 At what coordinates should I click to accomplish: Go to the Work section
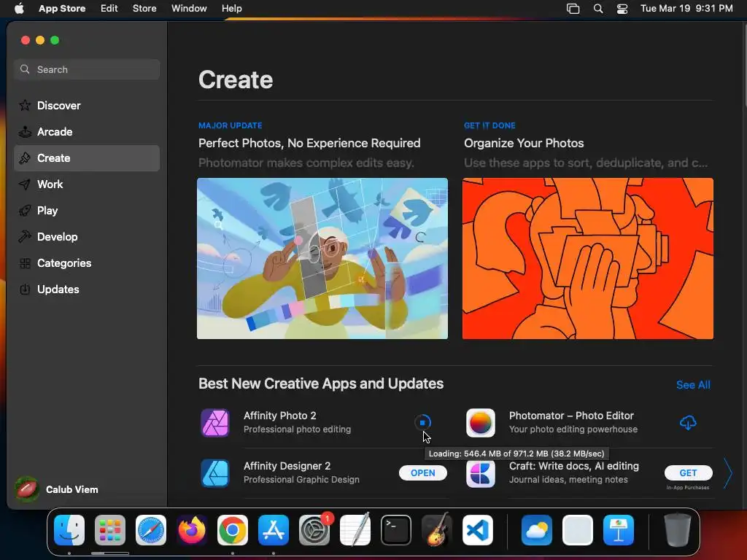(x=87, y=184)
